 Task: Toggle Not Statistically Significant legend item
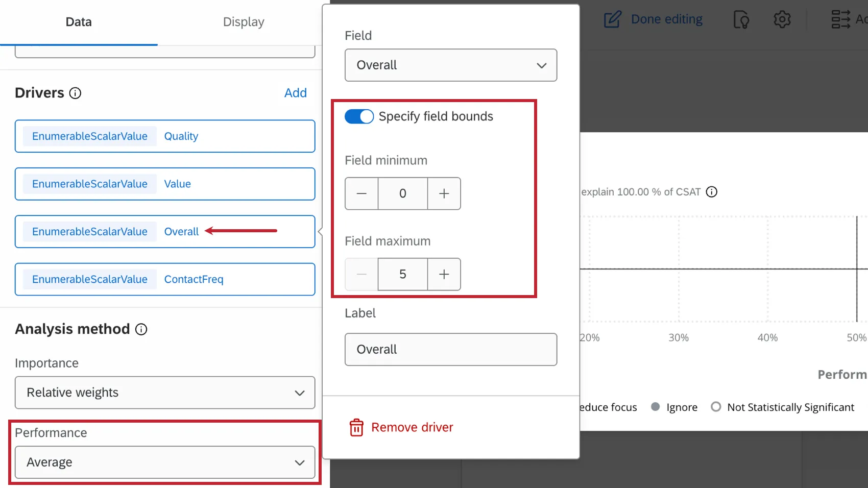point(783,407)
